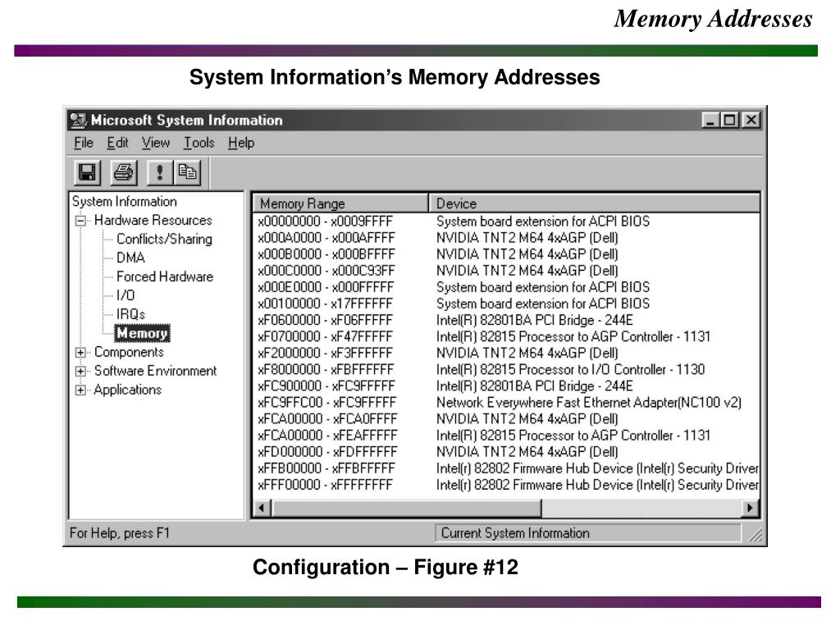
Task: Select Forced Hardware in the tree
Action: click(x=165, y=276)
